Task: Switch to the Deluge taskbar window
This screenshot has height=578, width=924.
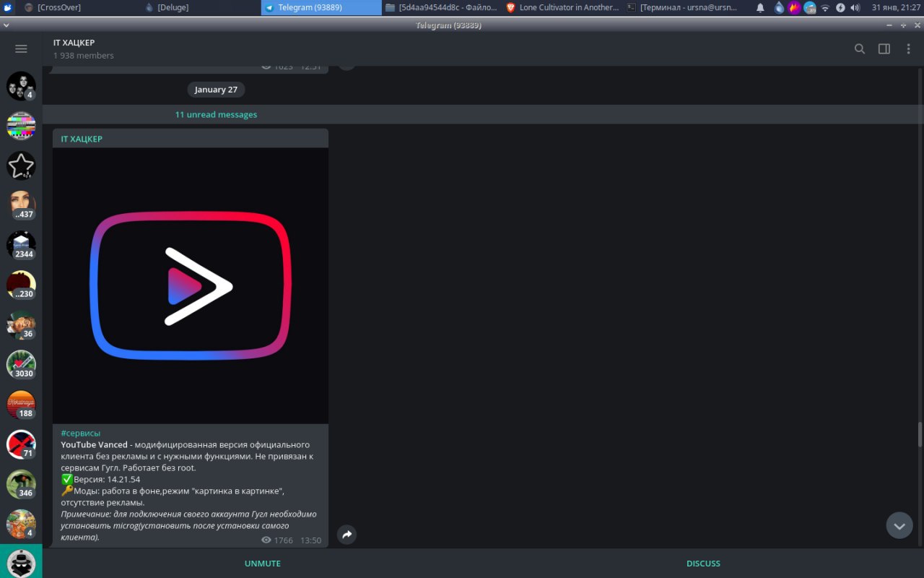Action: point(200,7)
